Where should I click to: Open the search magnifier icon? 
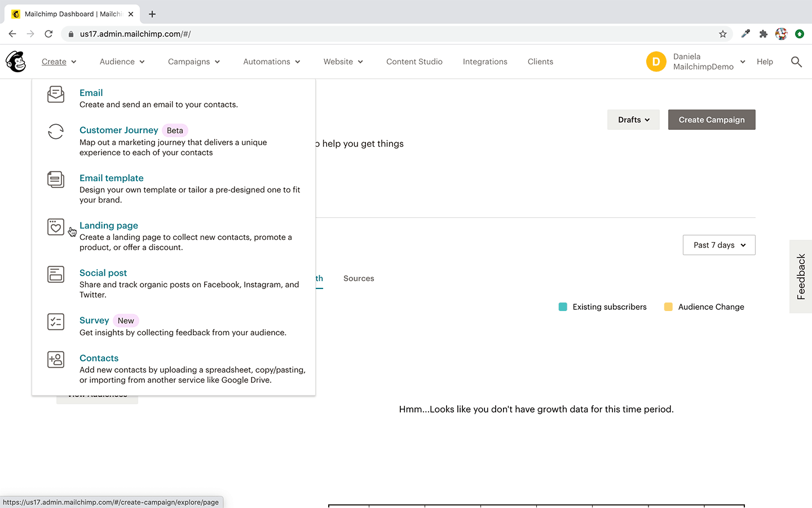(x=796, y=62)
